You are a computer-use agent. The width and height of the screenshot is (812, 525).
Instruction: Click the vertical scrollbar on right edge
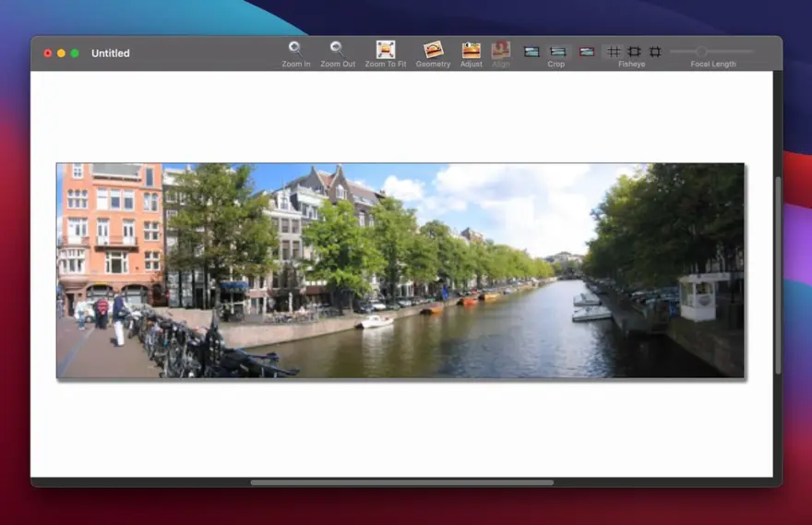778,275
